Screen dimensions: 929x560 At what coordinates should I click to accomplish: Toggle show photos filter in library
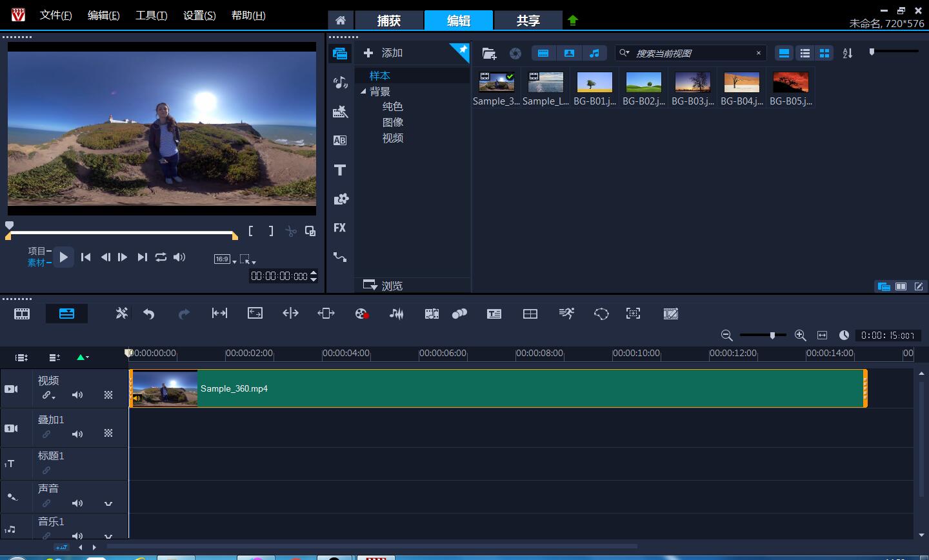[x=569, y=54]
